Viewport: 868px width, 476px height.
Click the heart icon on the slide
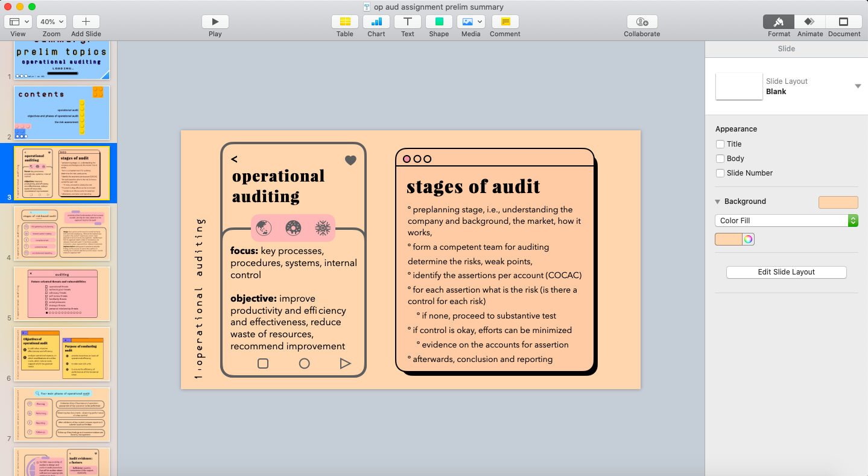coord(350,160)
